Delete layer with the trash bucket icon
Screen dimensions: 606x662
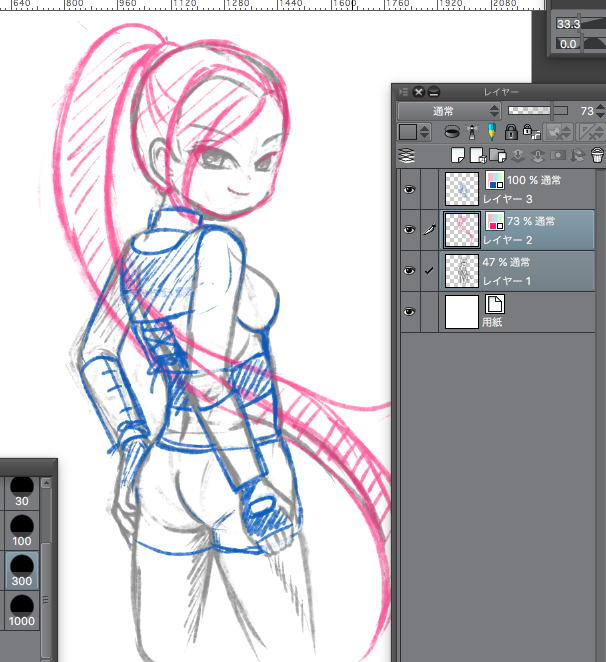point(597,155)
